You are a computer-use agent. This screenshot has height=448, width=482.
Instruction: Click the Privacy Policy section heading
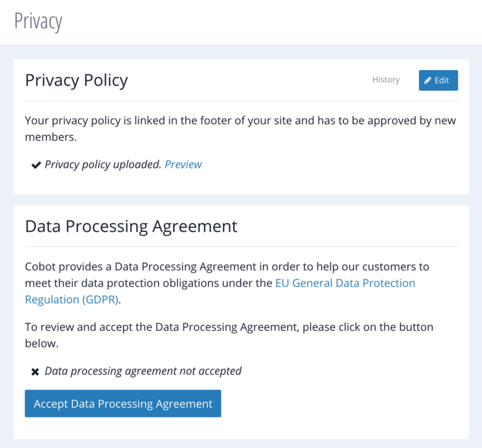(77, 79)
